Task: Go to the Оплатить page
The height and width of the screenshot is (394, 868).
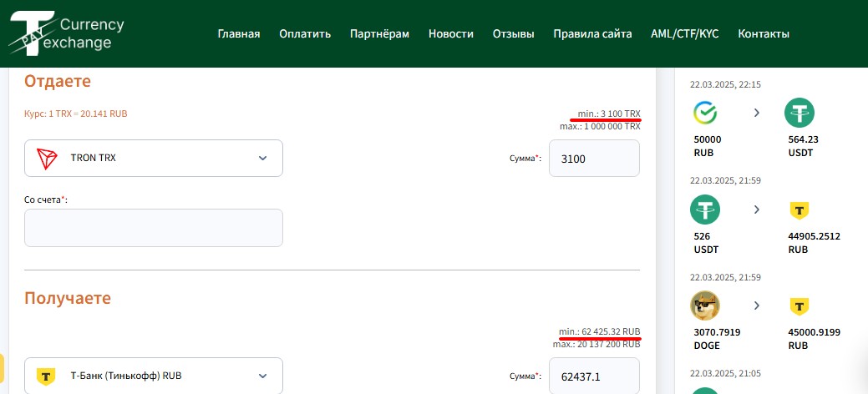Action: pos(305,33)
